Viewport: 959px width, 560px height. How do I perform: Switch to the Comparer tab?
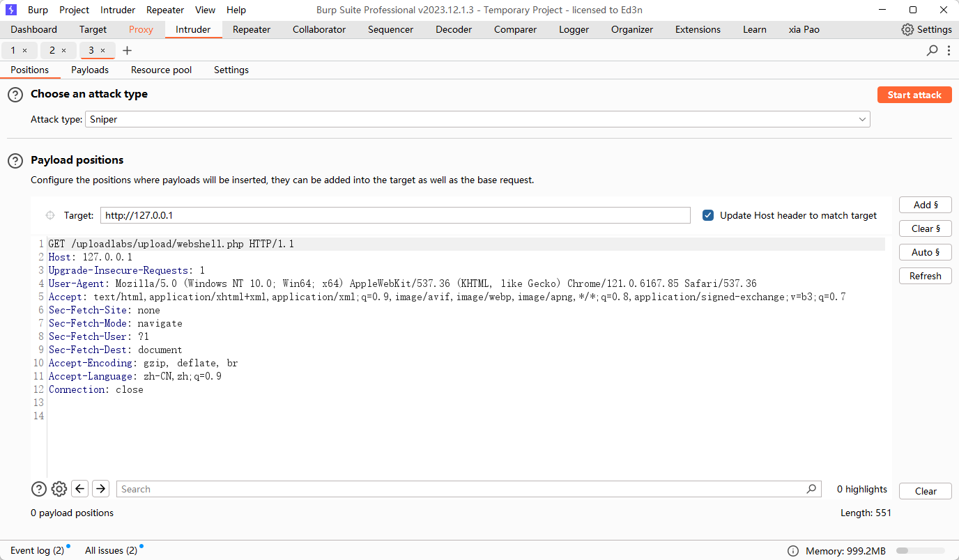515,29
